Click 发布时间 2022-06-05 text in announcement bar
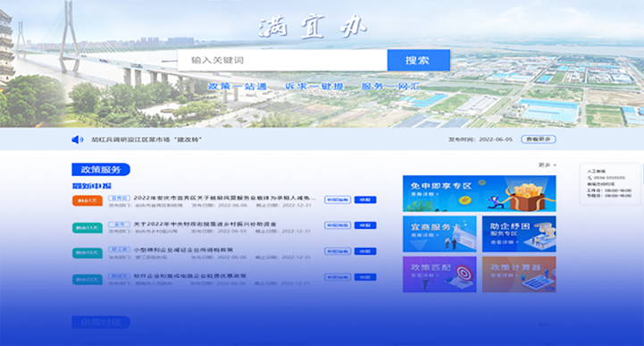Image resolution: width=644 pixels, height=346 pixels. (x=481, y=139)
